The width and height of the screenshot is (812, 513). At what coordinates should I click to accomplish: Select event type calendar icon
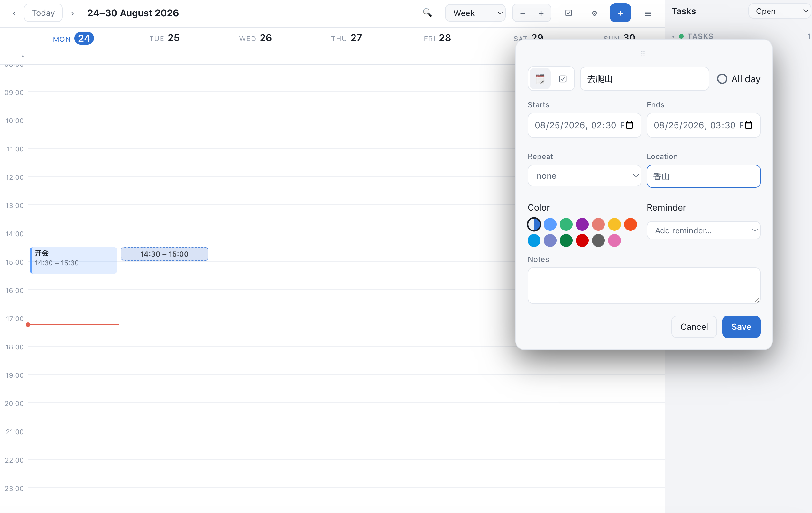coord(540,79)
